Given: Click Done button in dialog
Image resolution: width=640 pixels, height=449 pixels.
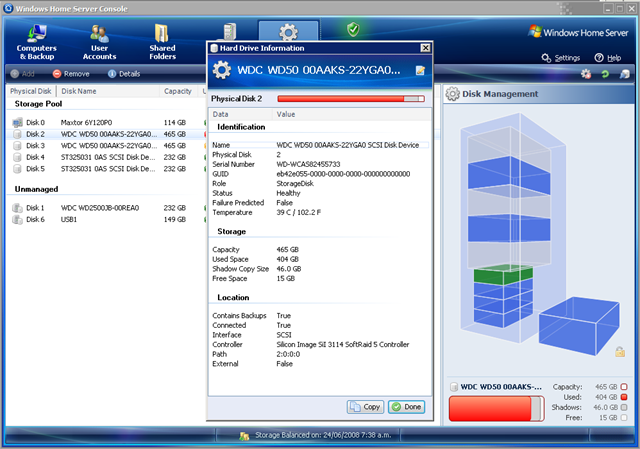Looking at the screenshot, I should click(x=407, y=407).
